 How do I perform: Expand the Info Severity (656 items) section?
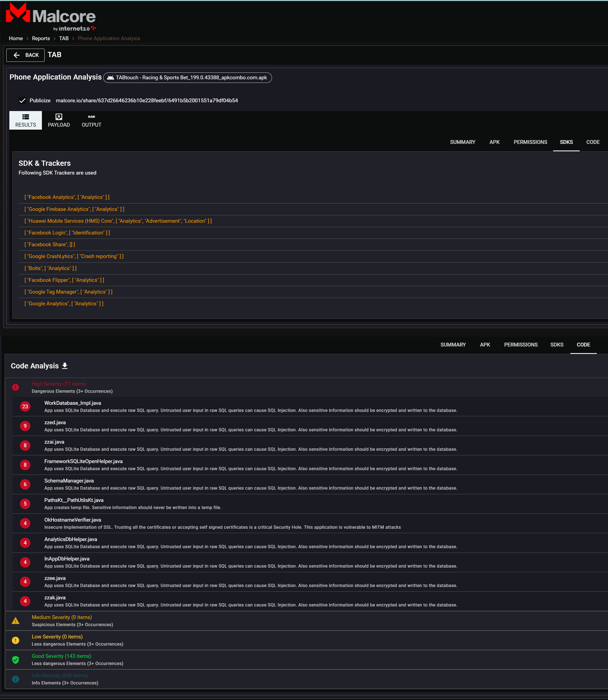coord(306,679)
